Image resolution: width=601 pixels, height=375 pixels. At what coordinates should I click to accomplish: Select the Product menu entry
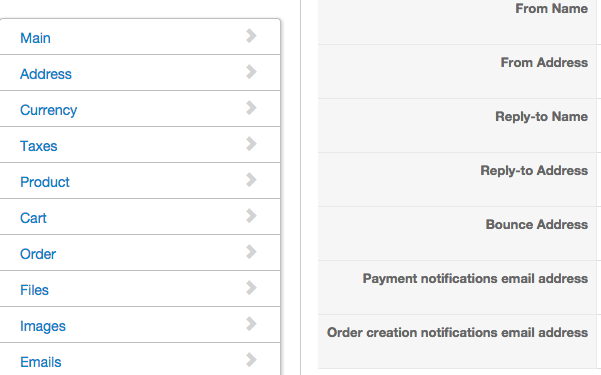(x=44, y=182)
